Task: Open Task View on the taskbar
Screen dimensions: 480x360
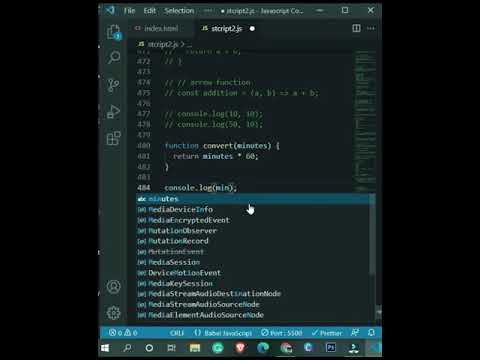Action: 171,348
